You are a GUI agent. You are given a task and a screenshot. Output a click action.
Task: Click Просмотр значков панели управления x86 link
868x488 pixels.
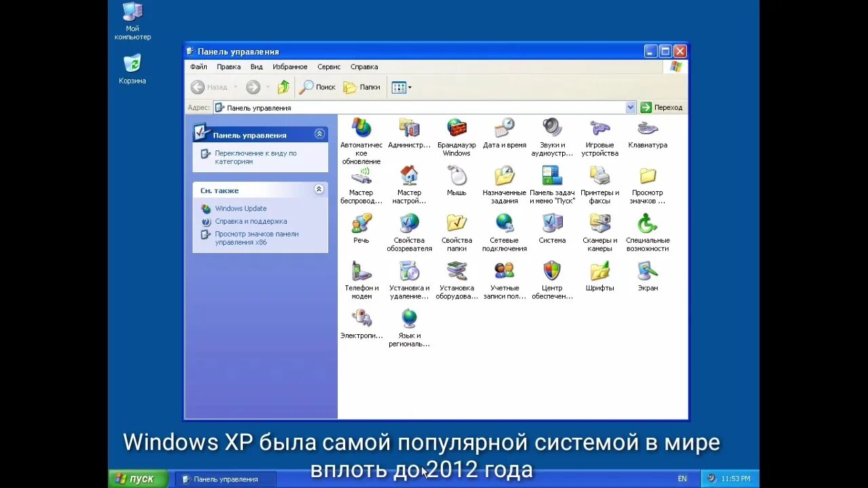pos(256,238)
